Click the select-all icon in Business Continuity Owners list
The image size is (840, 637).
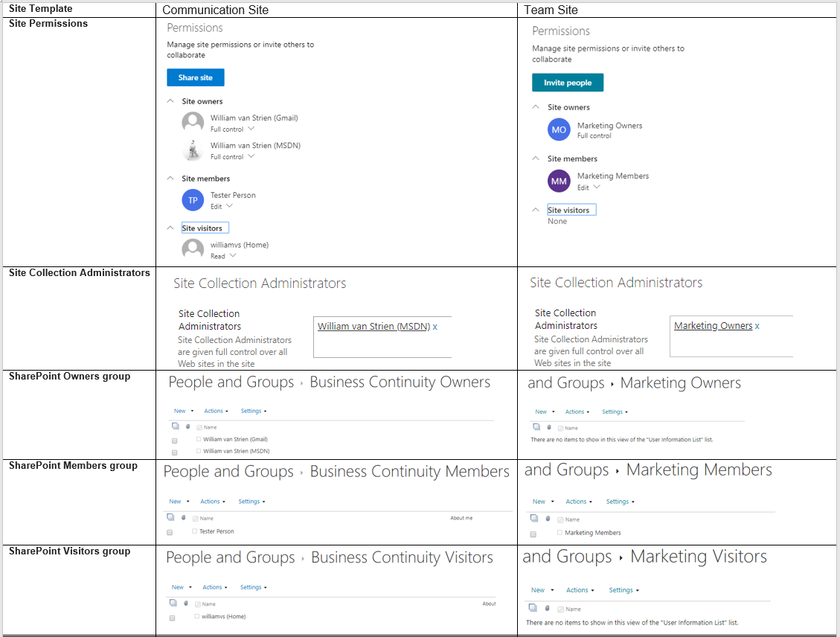[175, 426]
